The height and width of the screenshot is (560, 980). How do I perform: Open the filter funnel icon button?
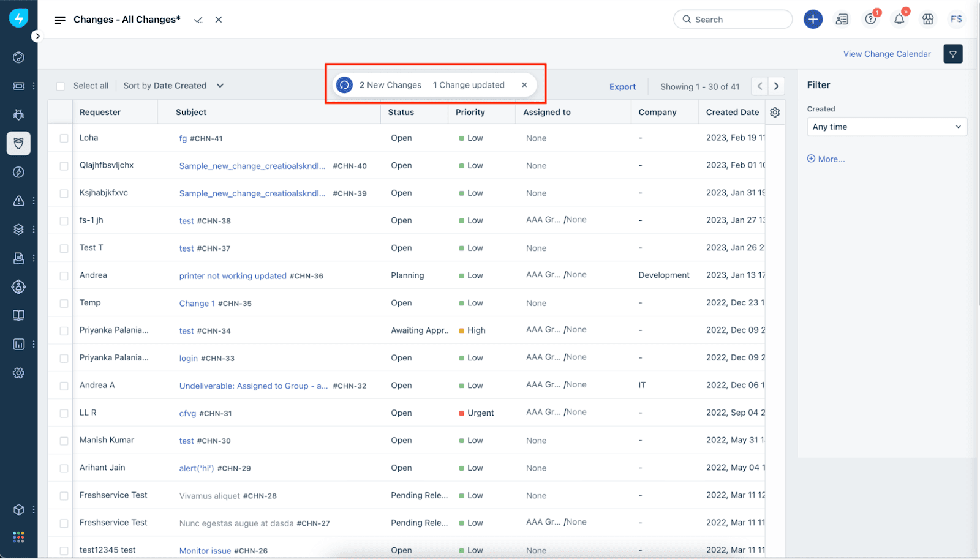pyautogui.click(x=952, y=54)
